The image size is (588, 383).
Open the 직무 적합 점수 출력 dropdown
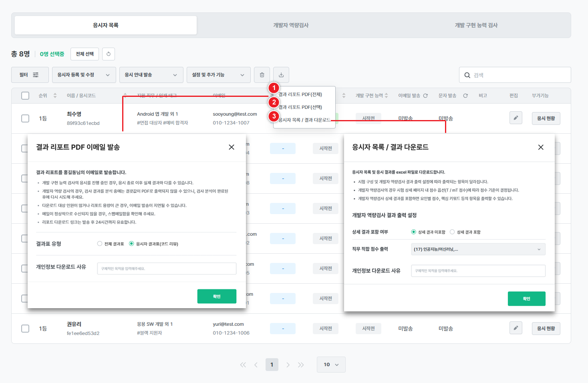[x=478, y=249]
